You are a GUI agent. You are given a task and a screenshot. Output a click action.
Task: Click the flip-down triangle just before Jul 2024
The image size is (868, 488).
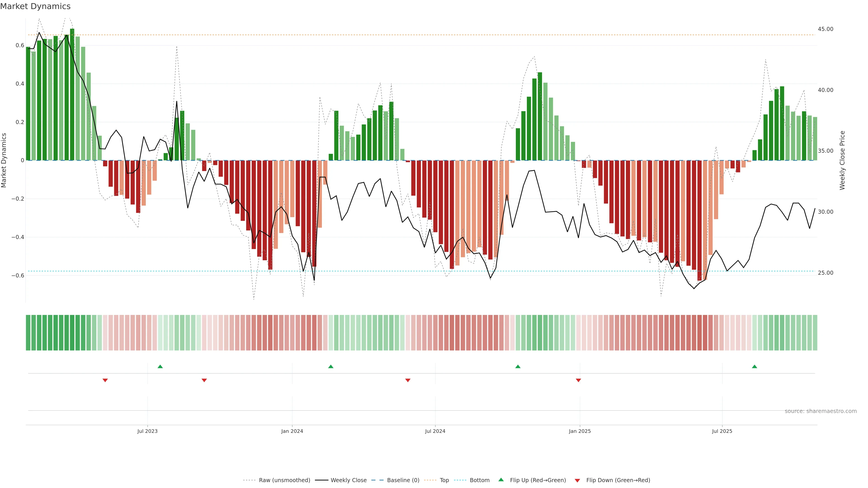pyautogui.click(x=408, y=380)
